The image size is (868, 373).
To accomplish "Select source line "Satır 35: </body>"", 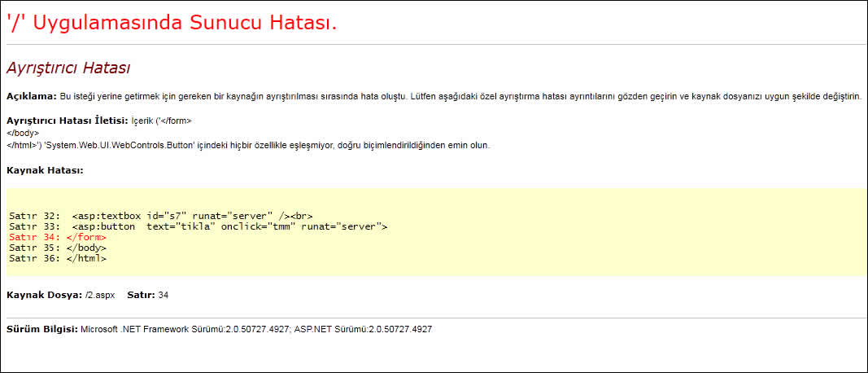I will click(x=58, y=248).
